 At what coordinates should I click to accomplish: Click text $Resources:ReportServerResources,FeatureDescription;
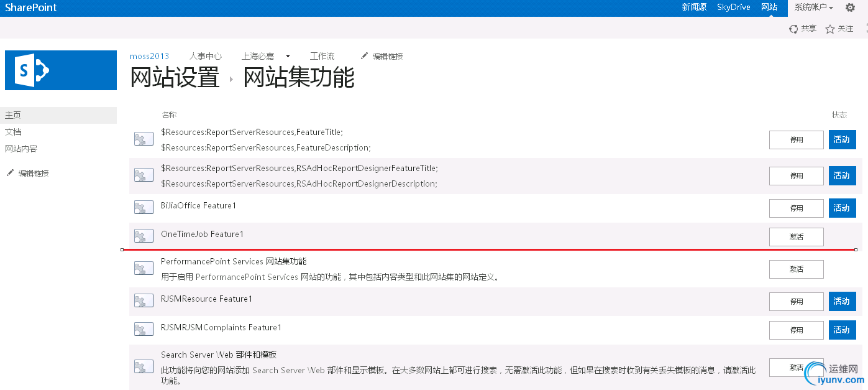tap(266, 147)
